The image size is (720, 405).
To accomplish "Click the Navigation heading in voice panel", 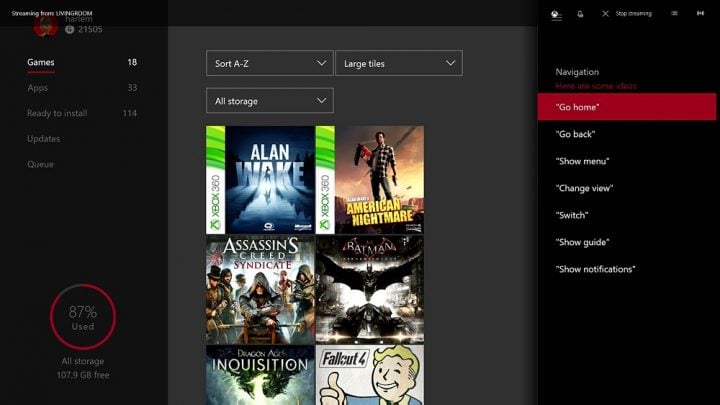I will (577, 72).
